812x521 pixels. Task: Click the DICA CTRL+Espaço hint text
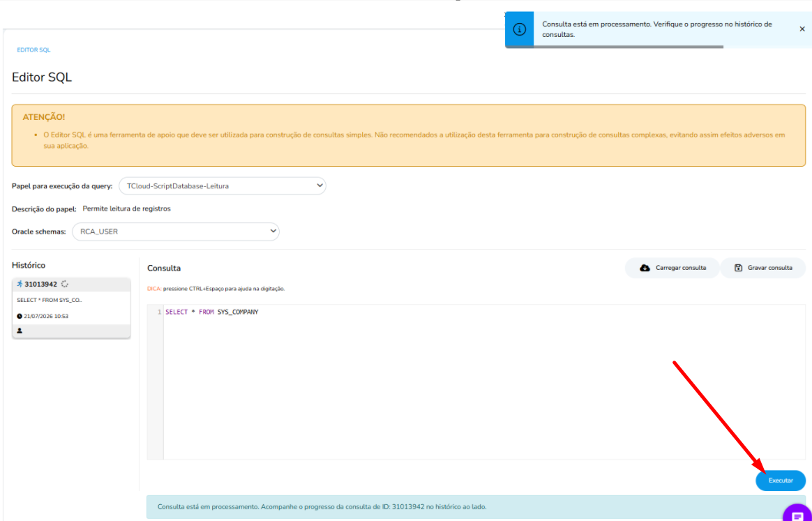pos(216,289)
